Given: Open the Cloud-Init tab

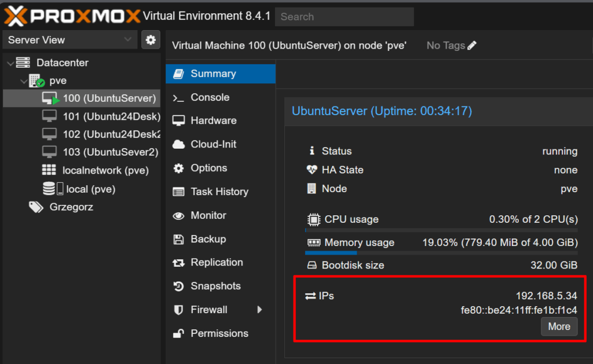Looking at the screenshot, I should (x=221, y=145).
